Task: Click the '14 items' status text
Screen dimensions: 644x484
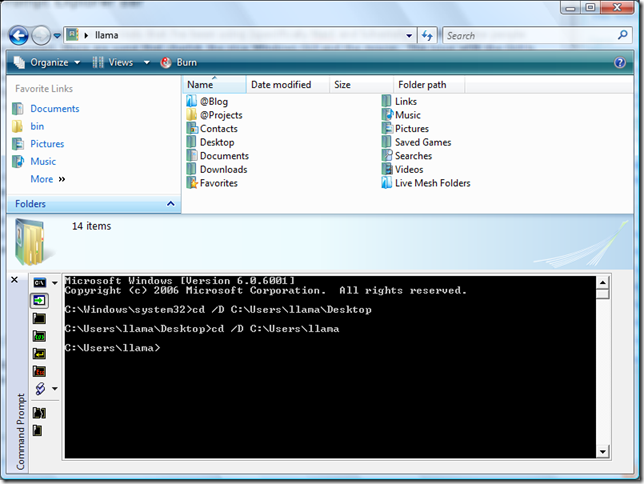Action: click(x=92, y=226)
